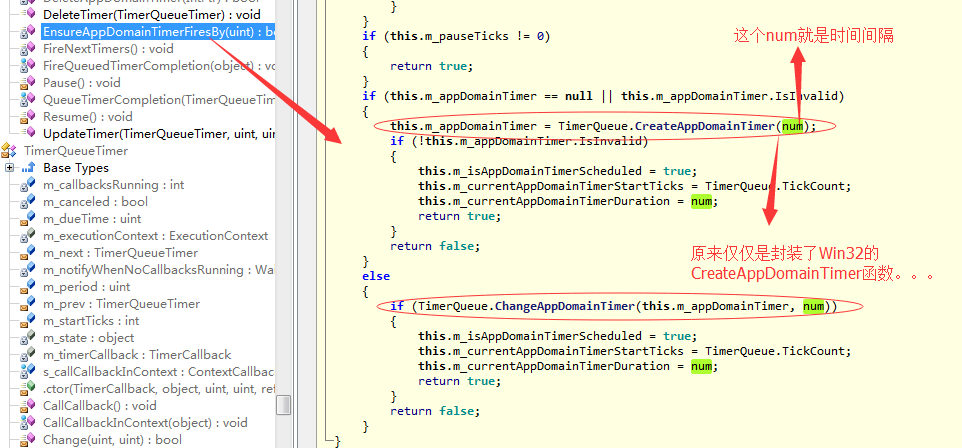Follow the ChangeAppDomainTimer link in code

point(564,306)
